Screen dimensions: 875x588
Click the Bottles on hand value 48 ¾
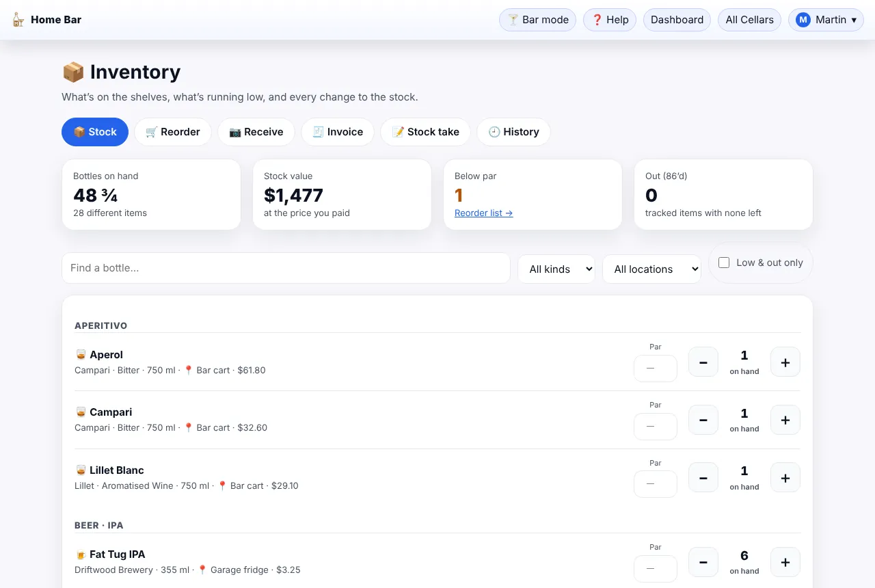click(x=96, y=196)
